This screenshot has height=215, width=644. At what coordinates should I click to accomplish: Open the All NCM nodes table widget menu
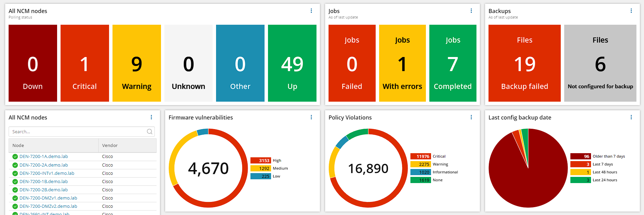point(151,117)
